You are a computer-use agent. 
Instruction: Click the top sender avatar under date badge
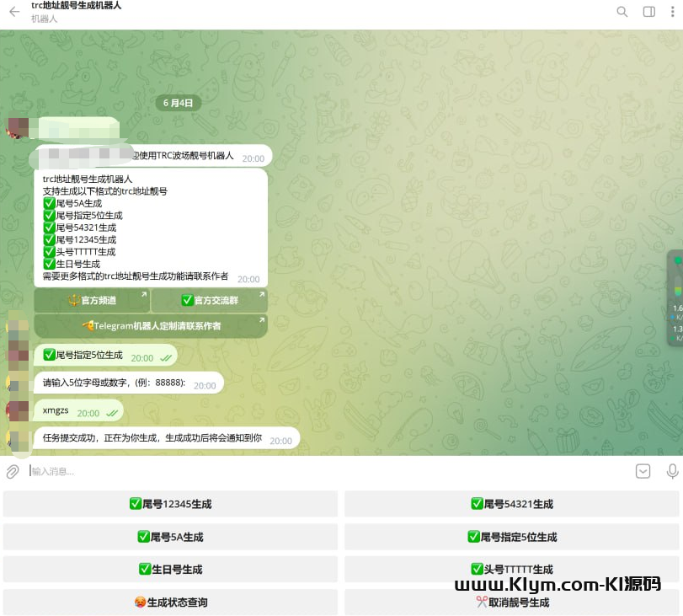(18, 128)
